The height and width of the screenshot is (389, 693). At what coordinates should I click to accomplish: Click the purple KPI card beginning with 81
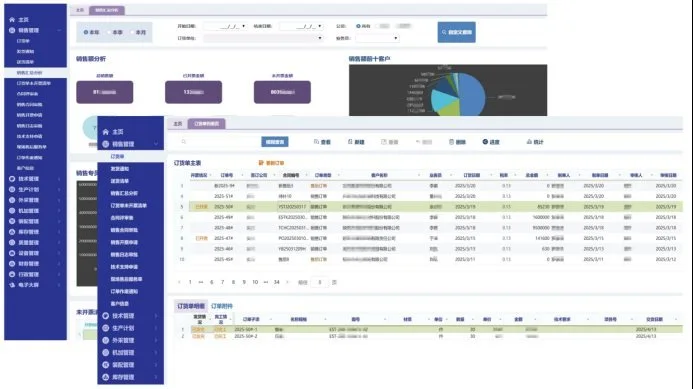tap(105, 92)
